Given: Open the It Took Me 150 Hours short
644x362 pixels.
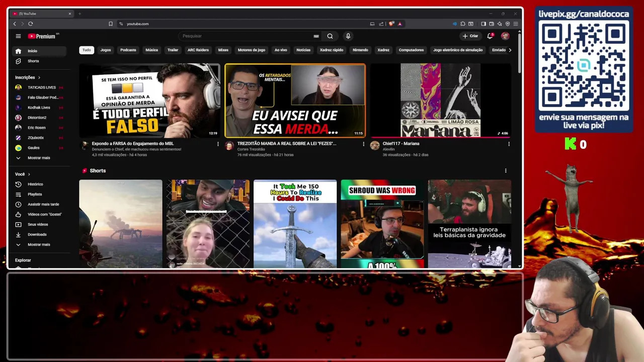Looking at the screenshot, I should tap(295, 224).
